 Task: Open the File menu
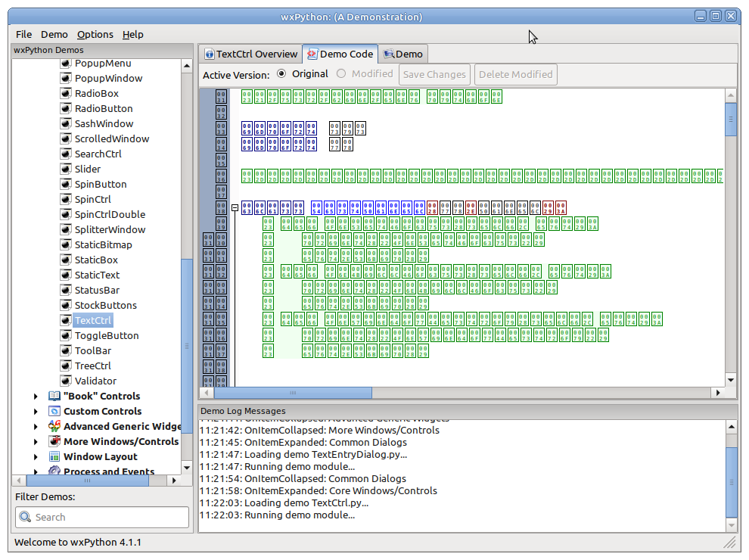tap(24, 34)
